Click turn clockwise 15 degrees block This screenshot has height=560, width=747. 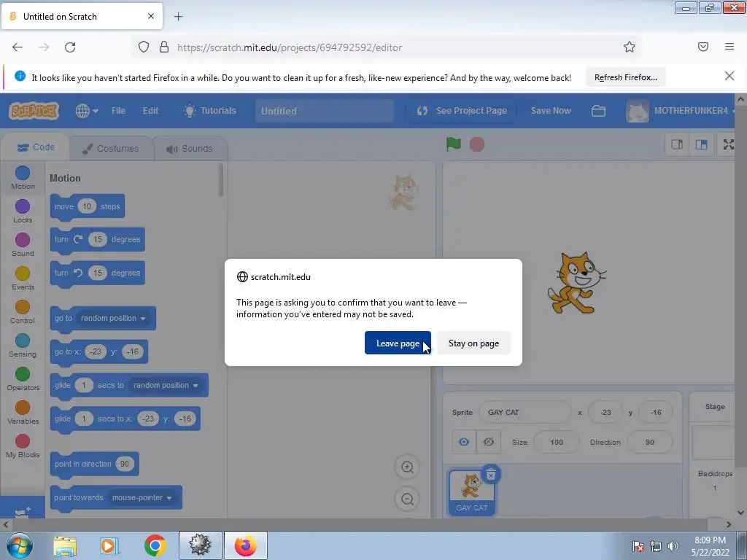[97, 239]
